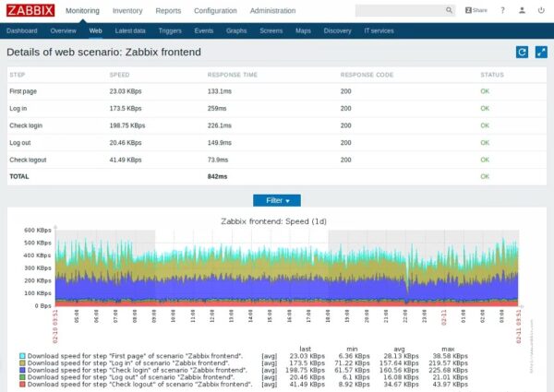Click the red Check logout legend swatch
Screen dimensions: 554x392
tap(22, 384)
